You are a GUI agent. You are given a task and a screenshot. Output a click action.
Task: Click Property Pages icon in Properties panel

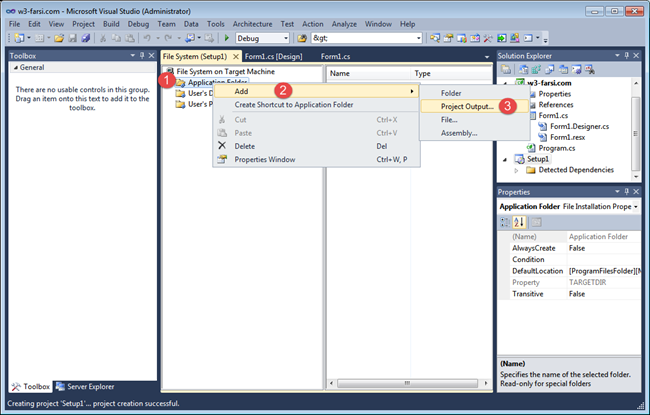click(x=536, y=223)
